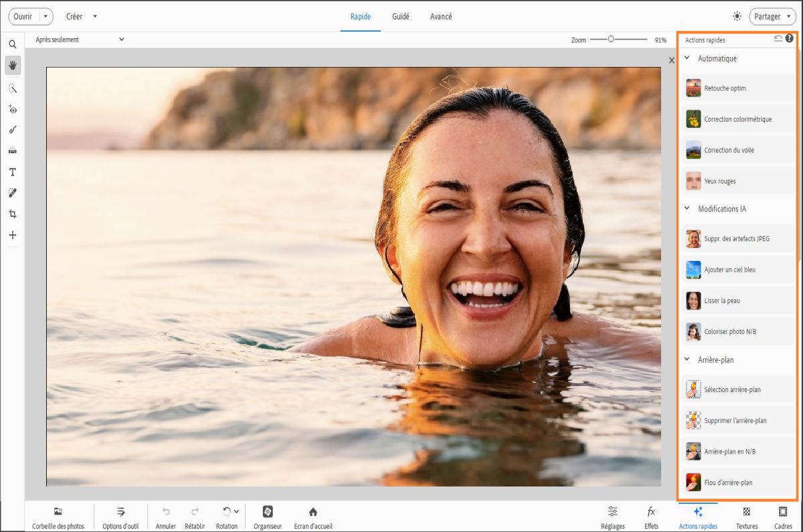The width and height of the screenshot is (803, 532).
Task: Show Options d'outil panel
Action: pyautogui.click(x=120, y=517)
